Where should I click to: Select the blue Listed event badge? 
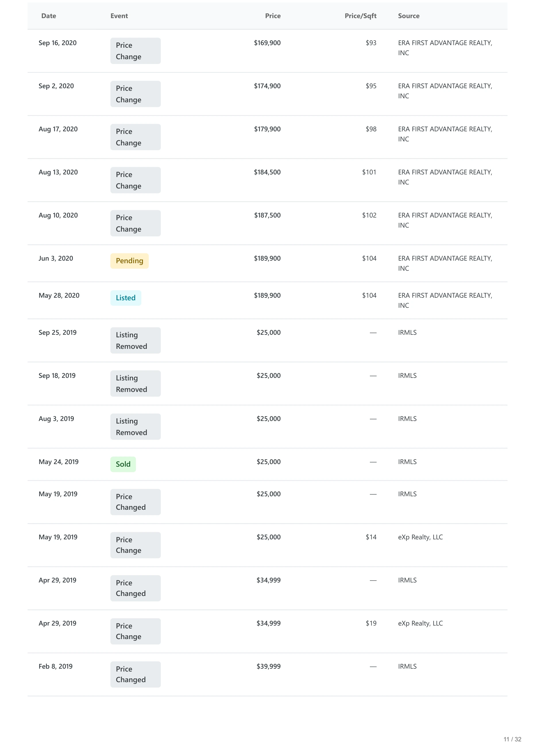pyautogui.click(x=125, y=298)
